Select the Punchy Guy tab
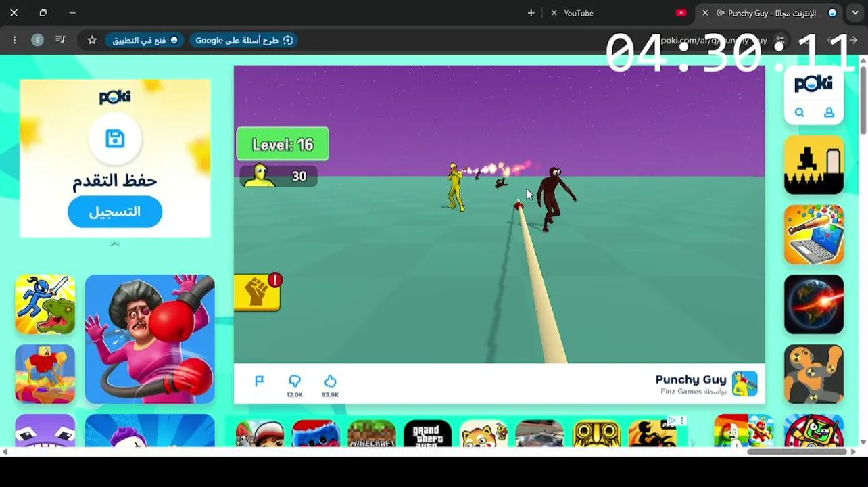The height and width of the screenshot is (487, 868). point(771,13)
